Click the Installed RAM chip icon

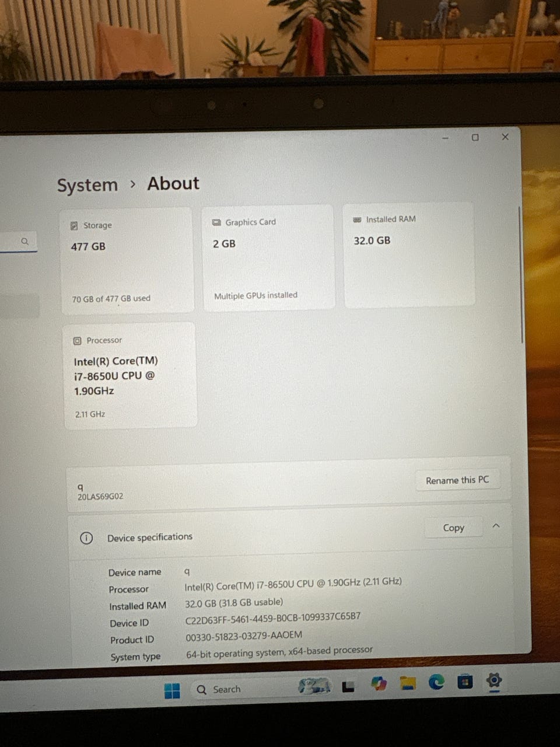pyautogui.click(x=357, y=220)
